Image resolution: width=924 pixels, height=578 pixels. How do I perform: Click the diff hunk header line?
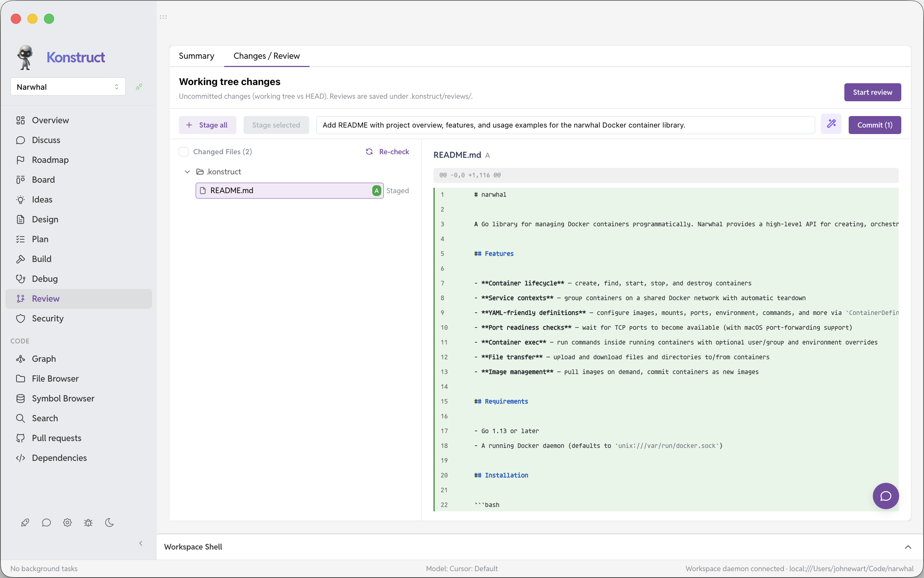click(666, 175)
